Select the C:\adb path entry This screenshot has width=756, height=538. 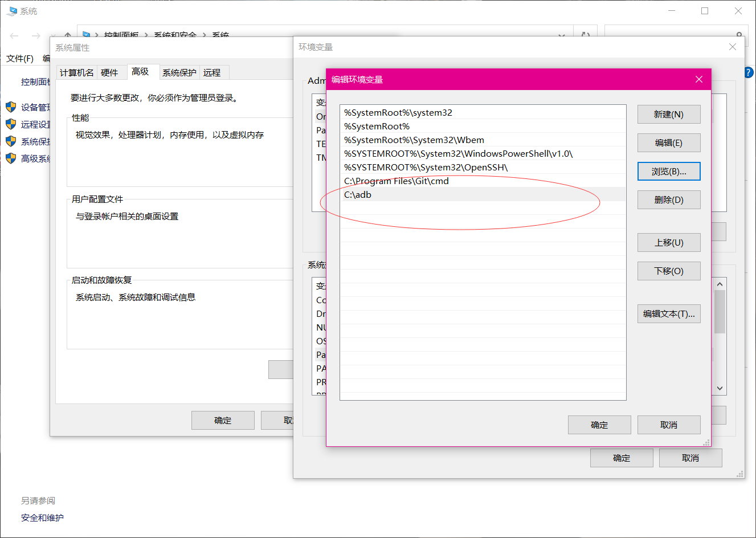(483, 194)
